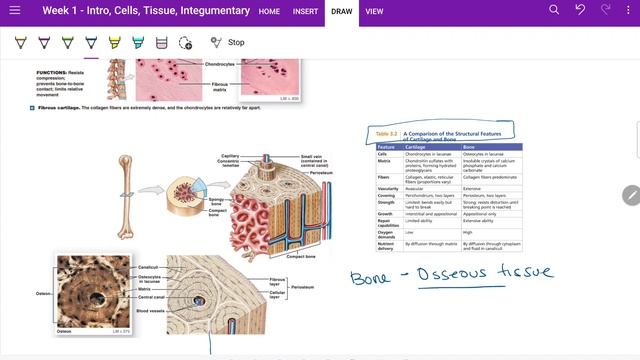
Task: Choose the yellow highlighter
Action: point(115,42)
